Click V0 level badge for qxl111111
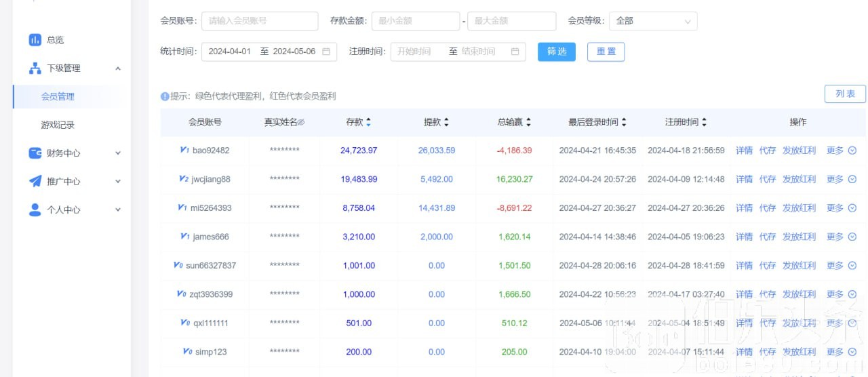The width and height of the screenshot is (868, 377). tap(185, 323)
